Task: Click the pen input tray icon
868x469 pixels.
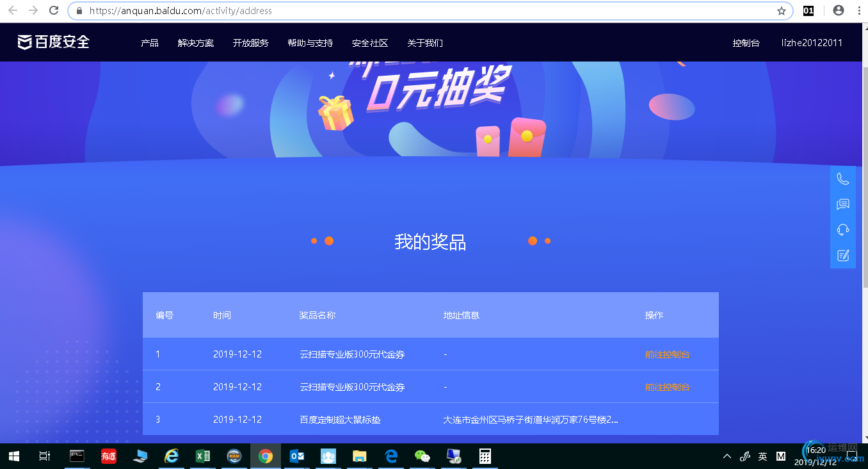Action: (x=744, y=456)
